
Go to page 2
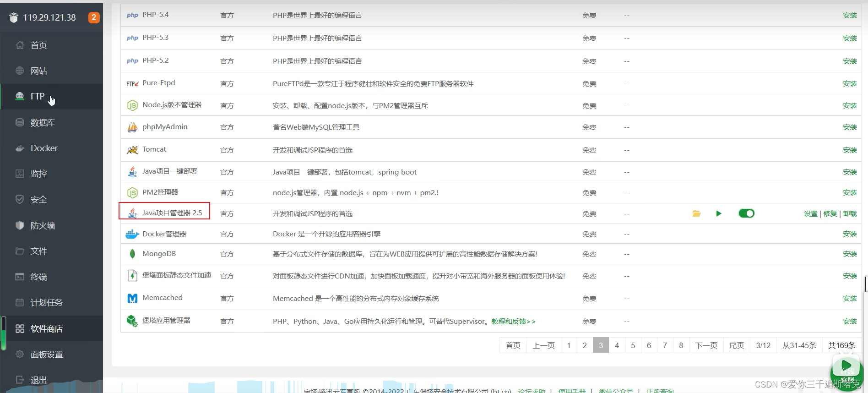(585, 345)
